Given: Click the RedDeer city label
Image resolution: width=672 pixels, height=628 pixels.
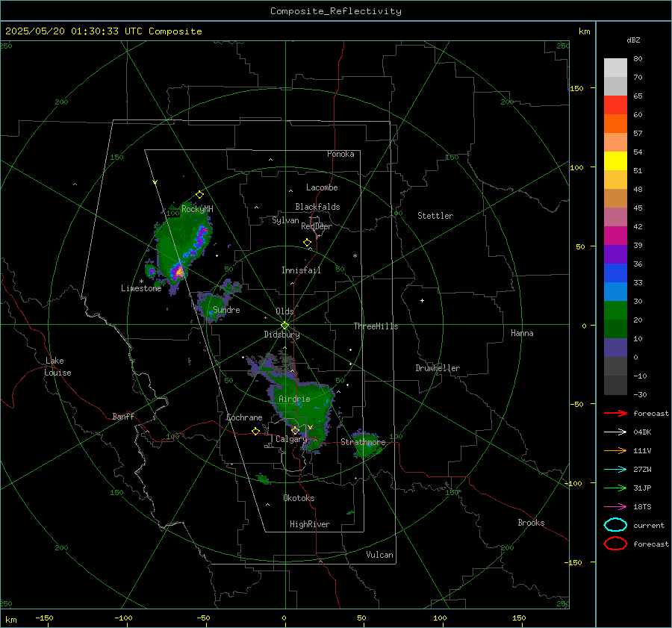Looking at the screenshot, I should 317,226.
